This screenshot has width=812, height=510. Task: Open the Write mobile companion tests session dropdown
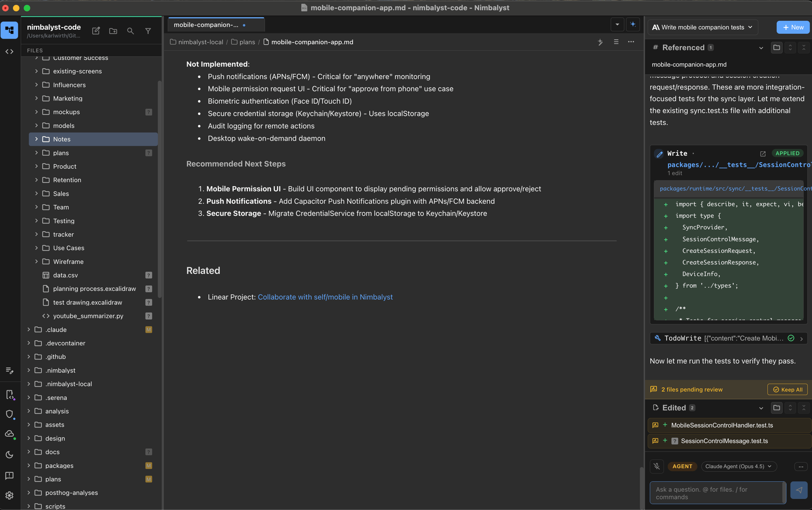(x=702, y=27)
